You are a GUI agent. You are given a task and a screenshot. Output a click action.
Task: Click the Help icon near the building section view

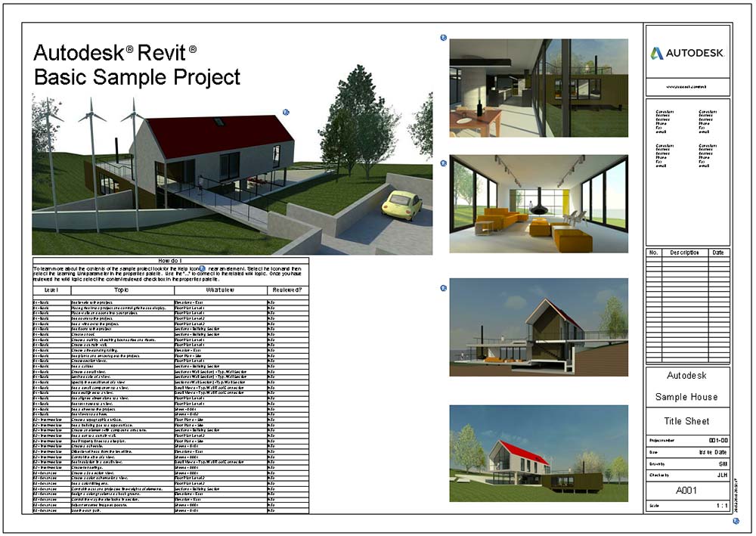[x=442, y=288]
